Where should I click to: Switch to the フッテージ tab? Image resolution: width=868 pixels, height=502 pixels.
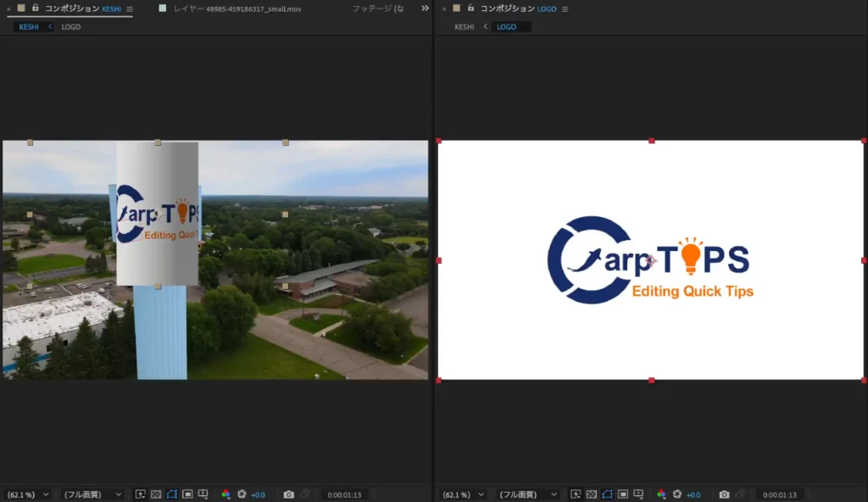378,8
